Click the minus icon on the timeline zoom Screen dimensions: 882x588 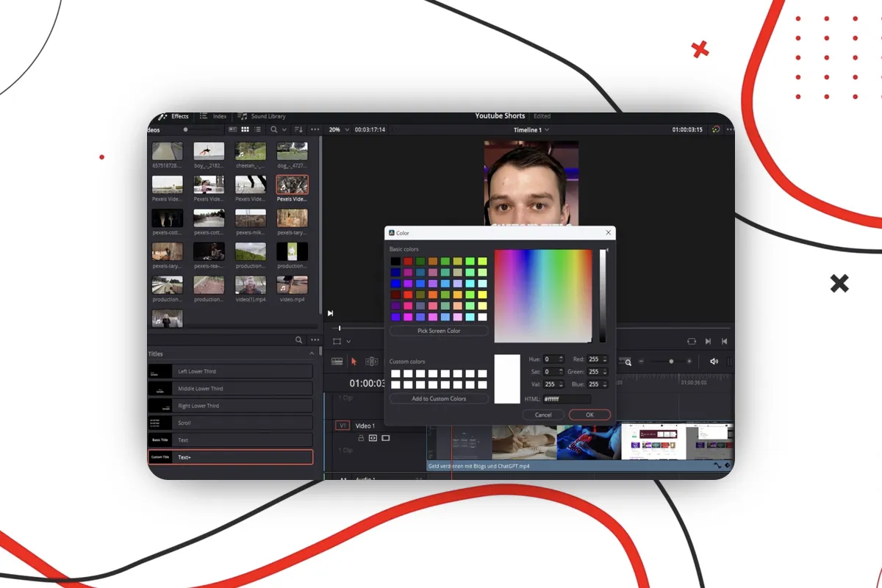click(x=642, y=362)
